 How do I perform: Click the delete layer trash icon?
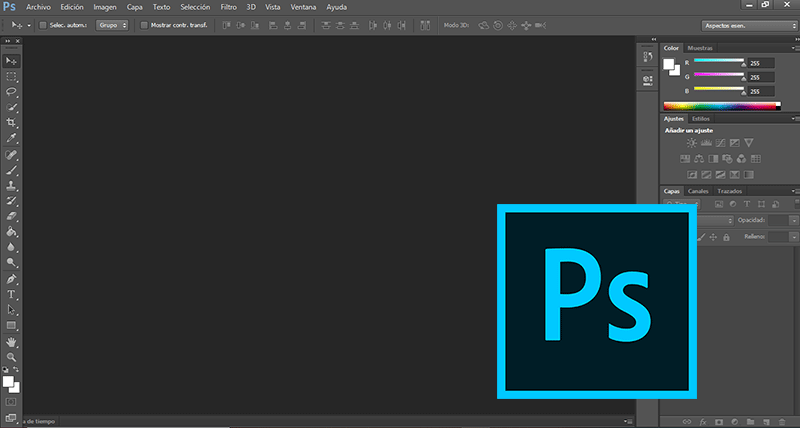(x=782, y=422)
